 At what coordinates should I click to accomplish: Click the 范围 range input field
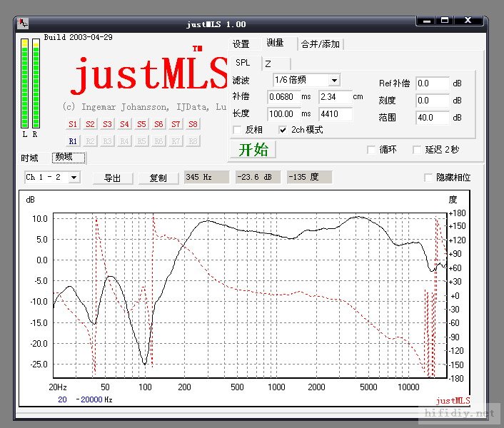tap(433, 118)
